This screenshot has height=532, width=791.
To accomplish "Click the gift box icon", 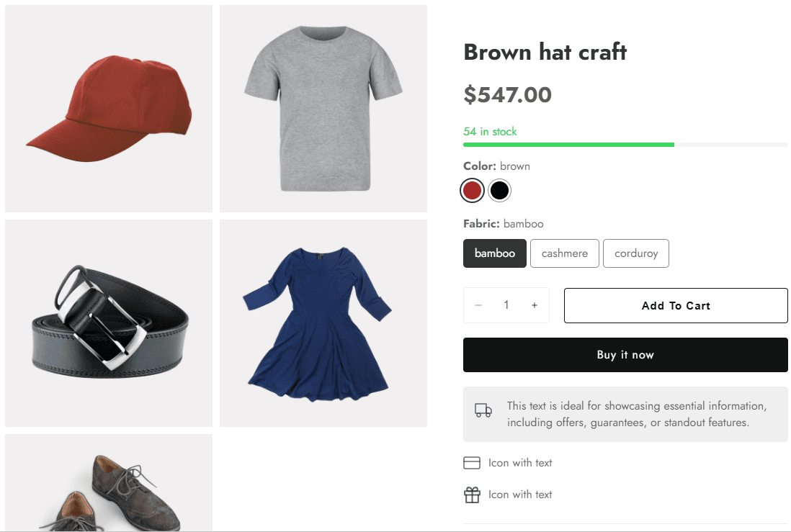I will [x=472, y=495].
